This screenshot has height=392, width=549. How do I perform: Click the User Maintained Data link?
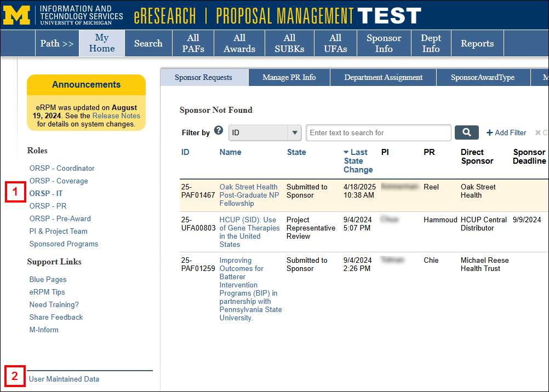click(x=64, y=379)
